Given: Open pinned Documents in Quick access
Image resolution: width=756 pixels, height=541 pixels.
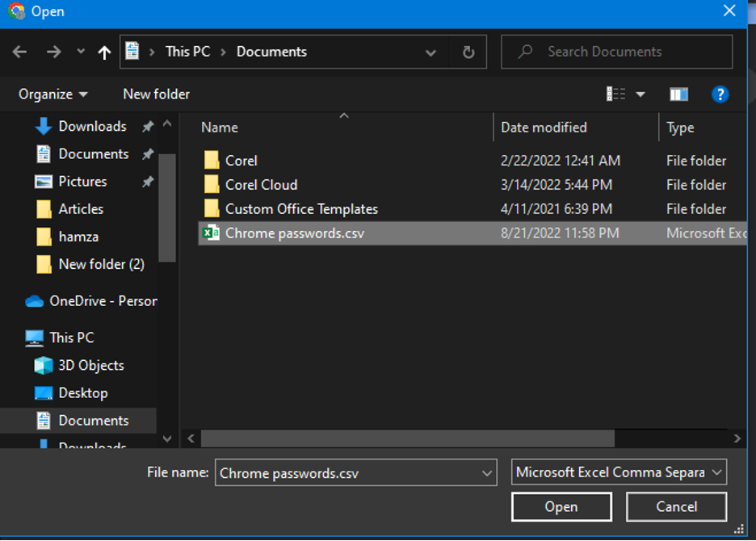Looking at the screenshot, I should [x=94, y=153].
